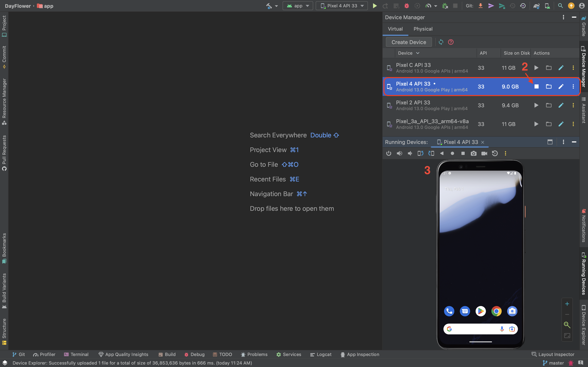Start screen recording with video camera icon
Screen dimensions: 588x367
[484, 153]
